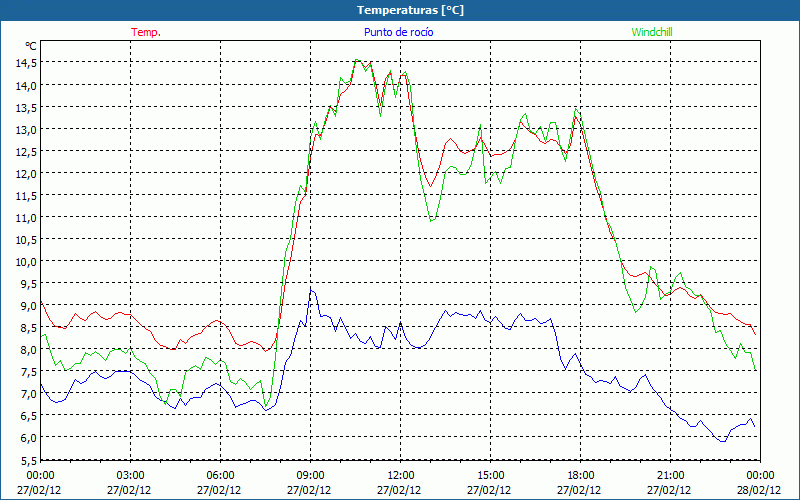The image size is (800, 500).
Task: Click the 27/02/12 date under 06:00
Action: point(219,490)
